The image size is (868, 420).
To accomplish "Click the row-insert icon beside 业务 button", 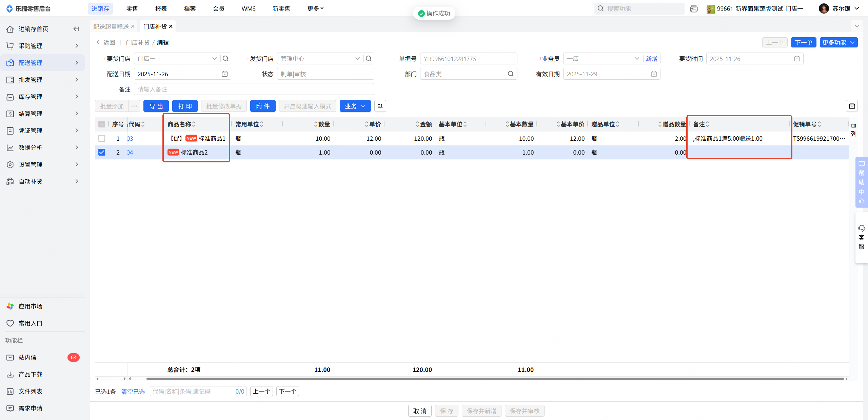I will [x=380, y=106].
